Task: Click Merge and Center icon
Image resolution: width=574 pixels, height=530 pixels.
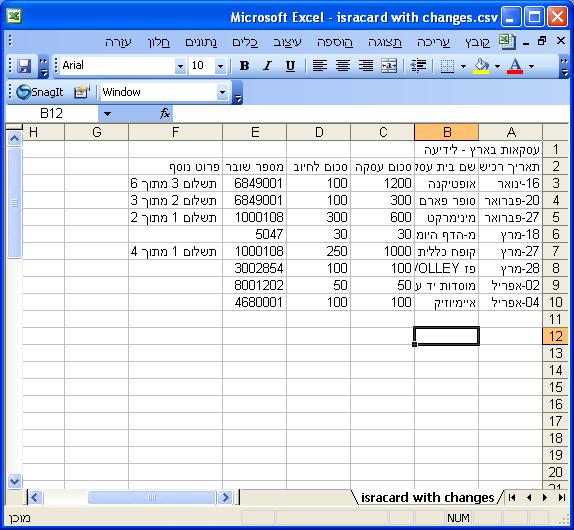Action: (389, 66)
